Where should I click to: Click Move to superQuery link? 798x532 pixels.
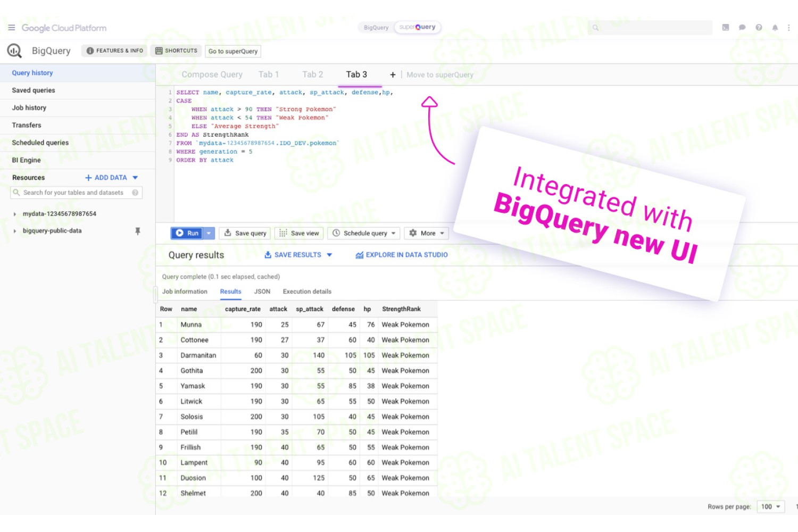coord(440,75)
